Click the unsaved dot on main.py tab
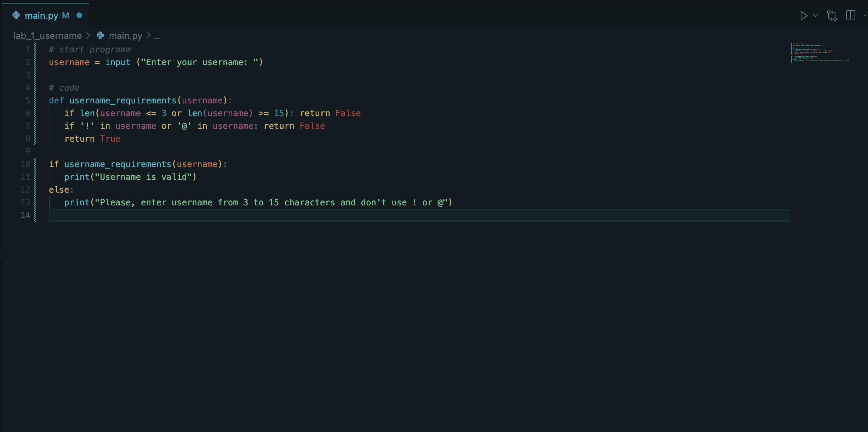This screenshot has height=432, width=868. pos(79,15)
